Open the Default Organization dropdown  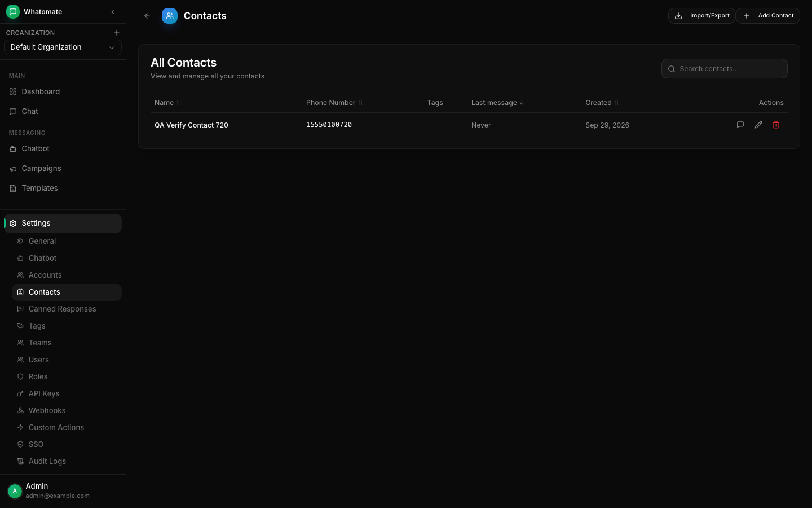(x=63, y=47)
